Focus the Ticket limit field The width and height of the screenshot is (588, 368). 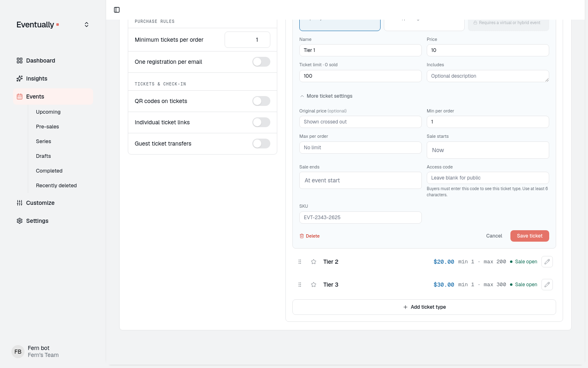361,76
